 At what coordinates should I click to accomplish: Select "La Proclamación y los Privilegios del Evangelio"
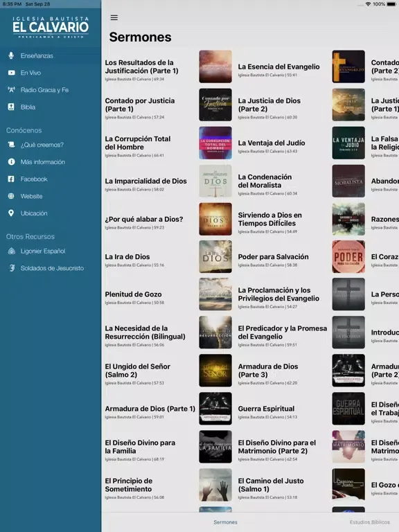278,294
